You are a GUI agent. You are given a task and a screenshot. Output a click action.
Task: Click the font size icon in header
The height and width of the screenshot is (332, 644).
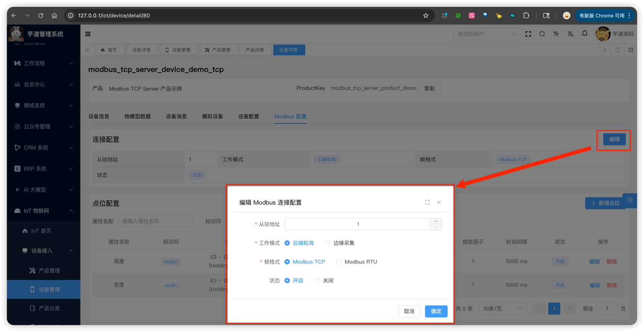[x=556, y=34]
